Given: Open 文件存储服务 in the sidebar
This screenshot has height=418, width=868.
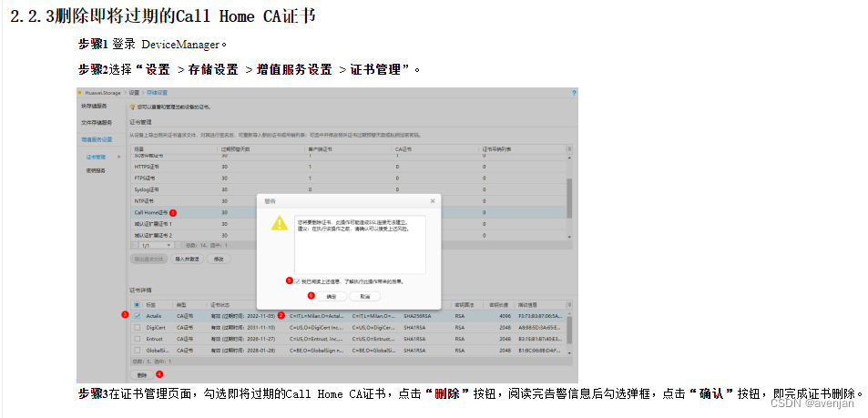Looking at the screenshot, I should click(97, 122).
